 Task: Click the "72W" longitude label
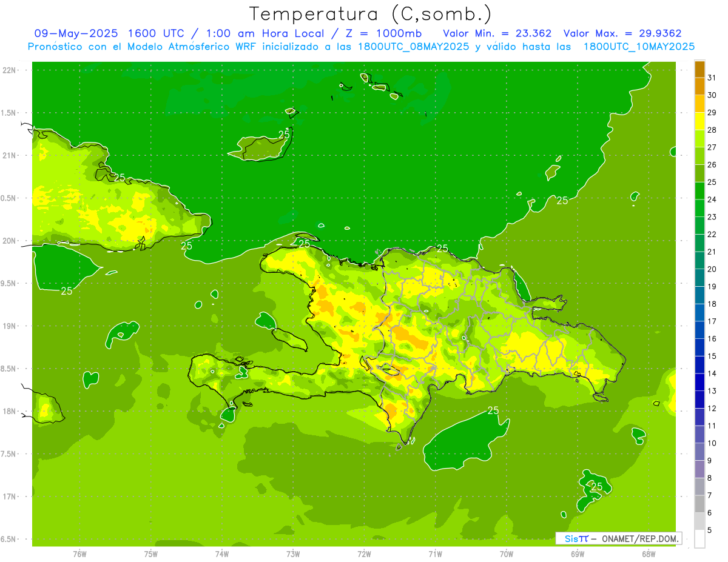364,554
